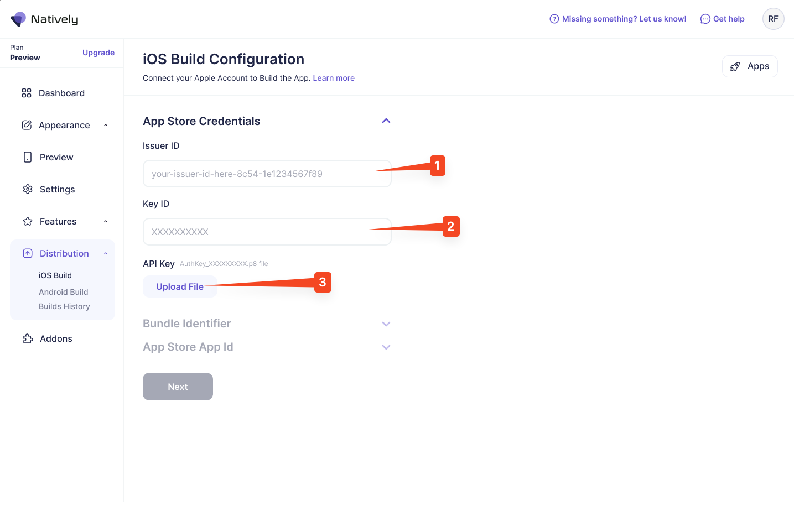
Task: Select Android Build in the sidebar
Action: click(x=64, y=292)
